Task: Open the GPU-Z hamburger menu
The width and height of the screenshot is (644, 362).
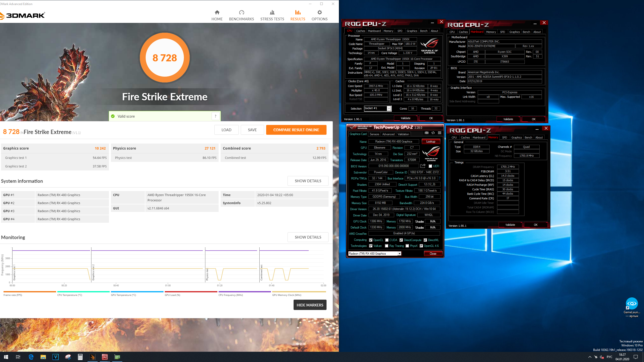Action: [x=439, y=133]
